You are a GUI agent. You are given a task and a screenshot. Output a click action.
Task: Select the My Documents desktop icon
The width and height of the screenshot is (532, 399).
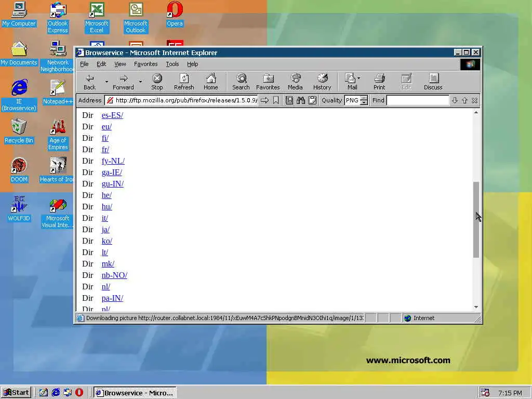point(19,54)
